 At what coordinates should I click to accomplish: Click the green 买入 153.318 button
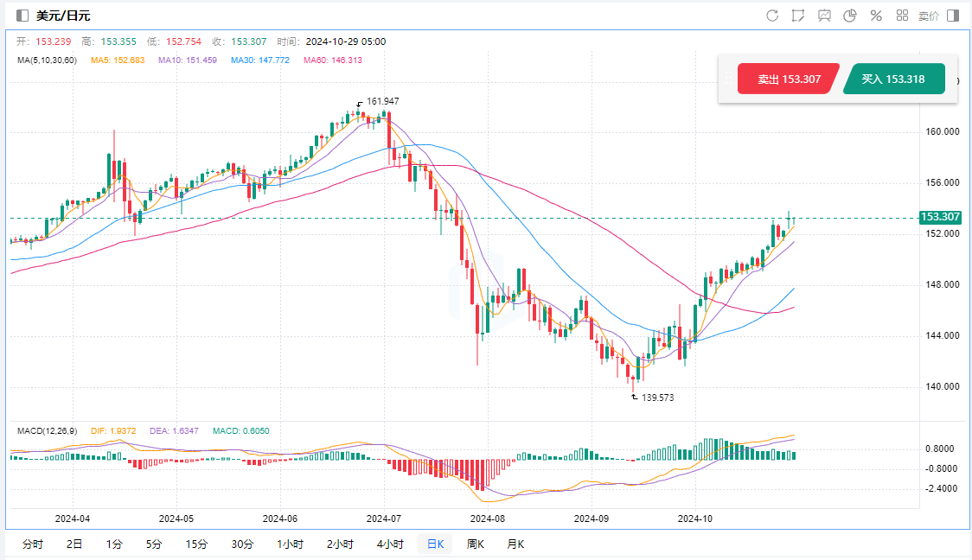click(893, 79)
